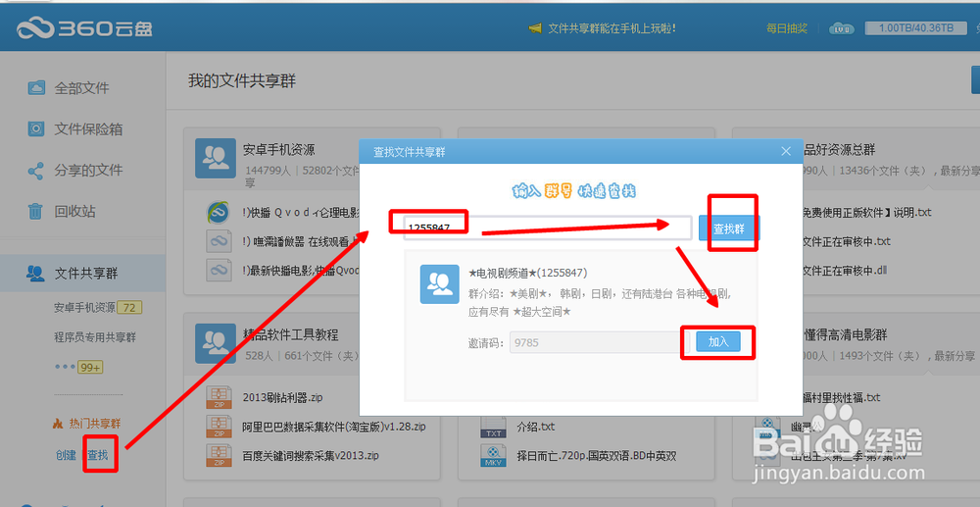Open the 文件正在审核中.txt file

847,241
